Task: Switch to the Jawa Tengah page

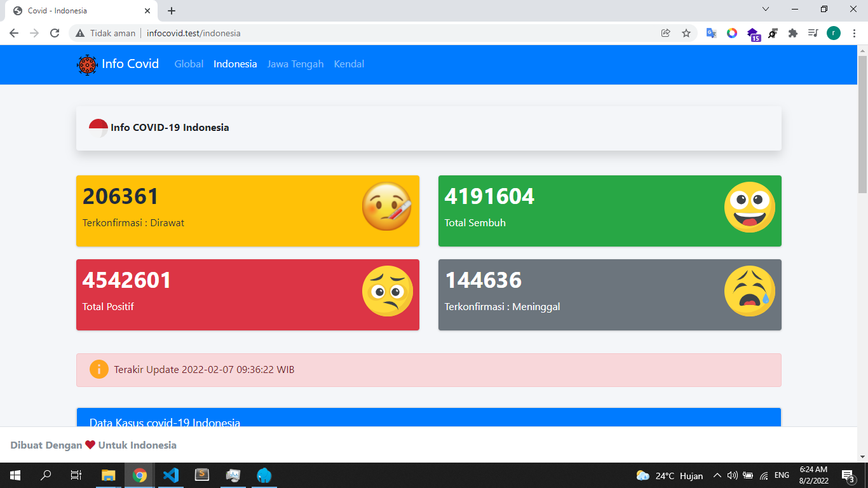Action: pos(295,64)
